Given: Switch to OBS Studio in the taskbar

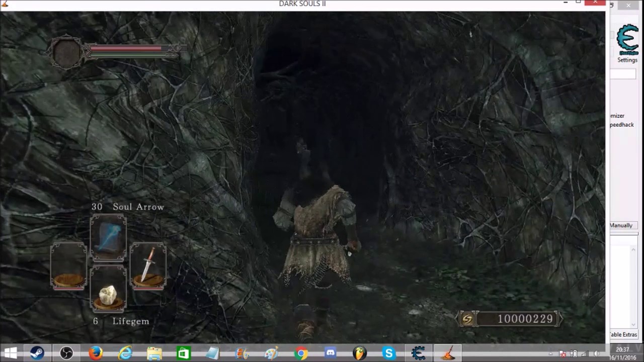Looking at the screenshot, I should tap(66, 353).
